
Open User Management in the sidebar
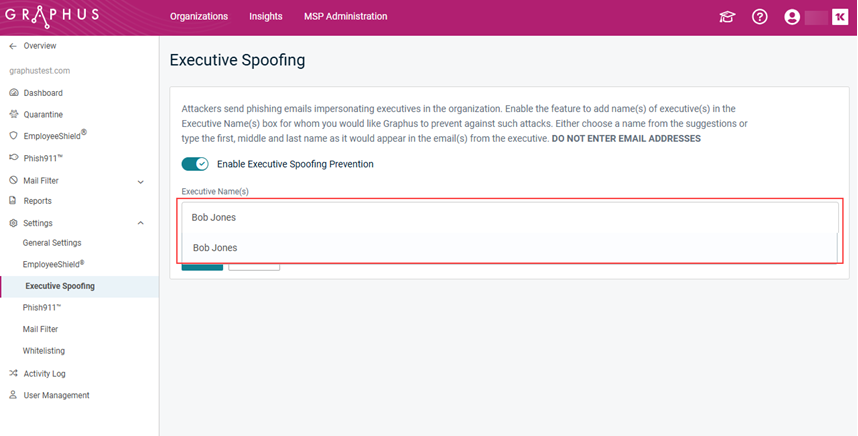click(x=56, y=395)
